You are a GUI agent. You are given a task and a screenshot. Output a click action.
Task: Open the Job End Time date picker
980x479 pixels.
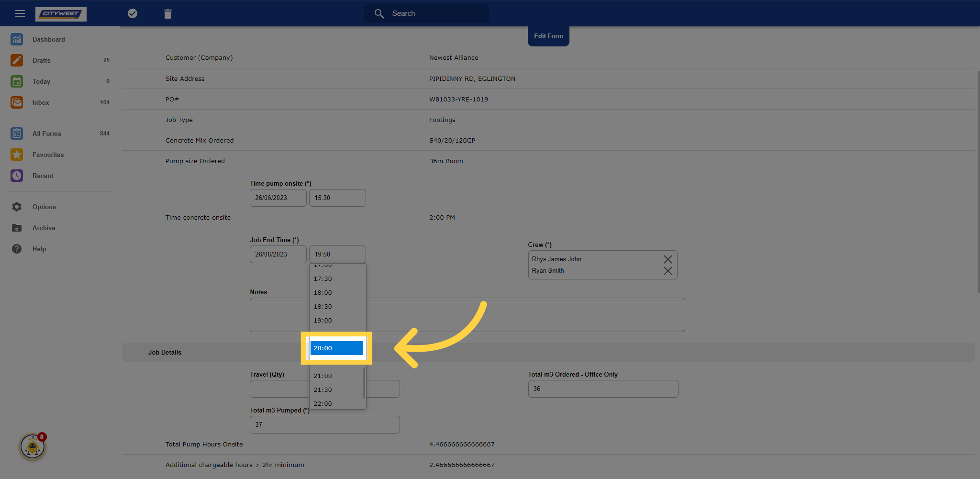278,254
